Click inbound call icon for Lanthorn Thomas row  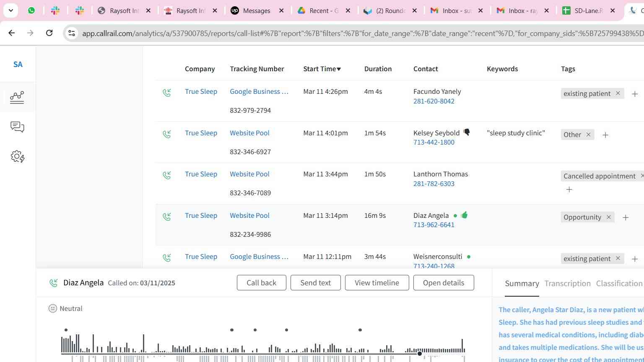(x=167, y=175)
